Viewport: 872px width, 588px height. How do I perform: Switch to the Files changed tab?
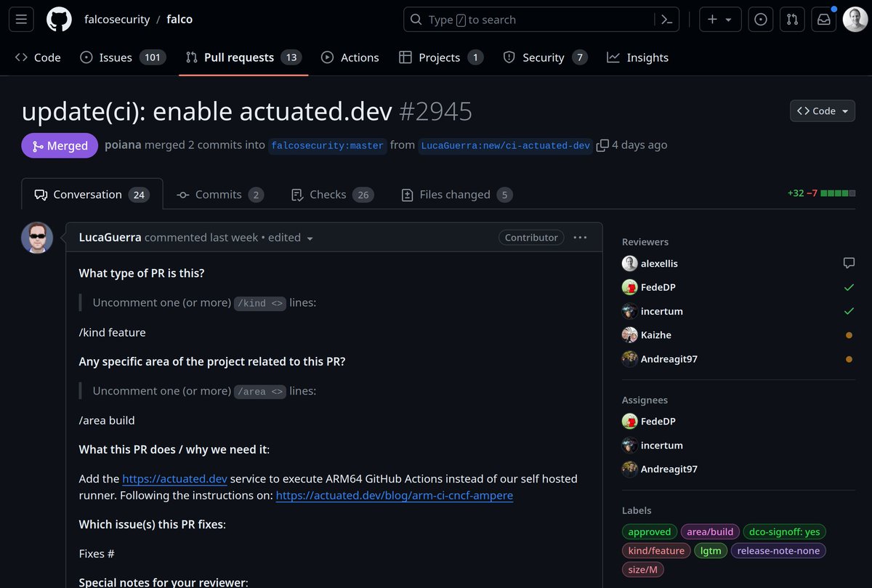[456, 194]
